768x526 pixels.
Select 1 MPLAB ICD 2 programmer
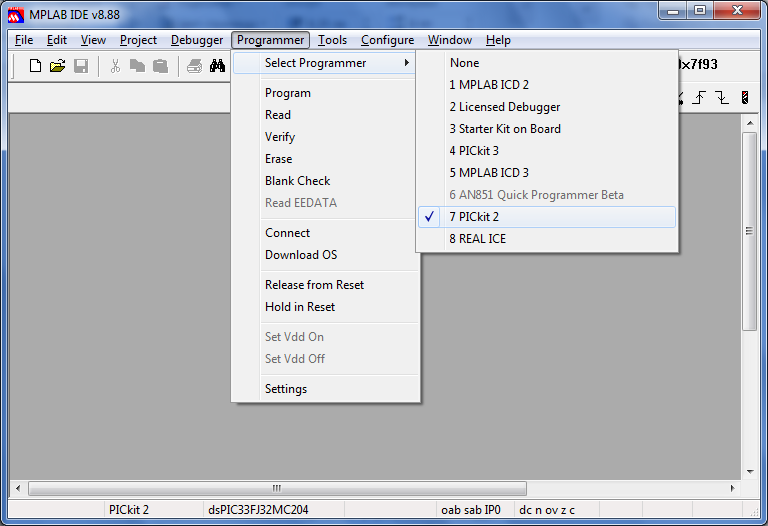click(547, 85)
